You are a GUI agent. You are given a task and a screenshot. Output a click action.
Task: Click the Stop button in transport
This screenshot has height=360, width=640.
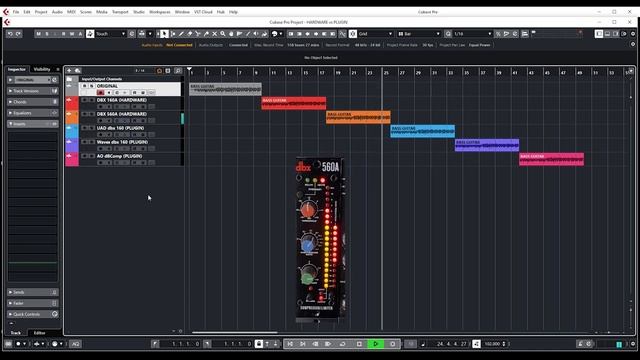tap(359, 344)
